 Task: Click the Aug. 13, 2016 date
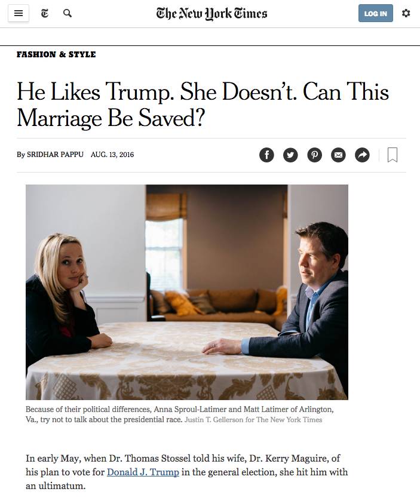[x=112, y=155]
